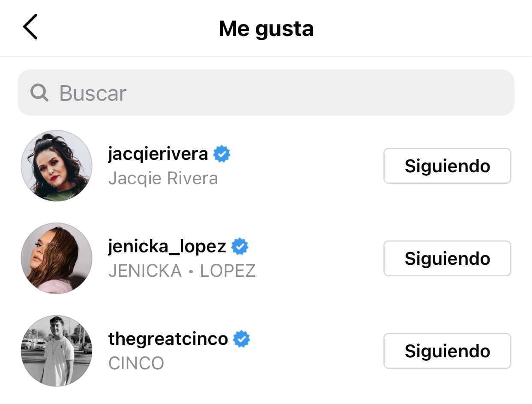
Task: Open jacqierivera's profile picture
Action: [57, 166]
